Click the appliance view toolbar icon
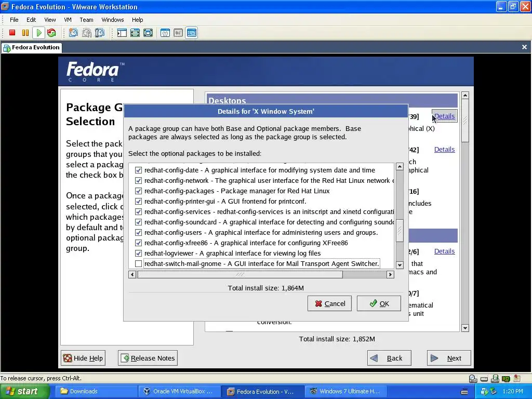The width and height of the screenshot is (532, 399). click(x=178, y=33)
